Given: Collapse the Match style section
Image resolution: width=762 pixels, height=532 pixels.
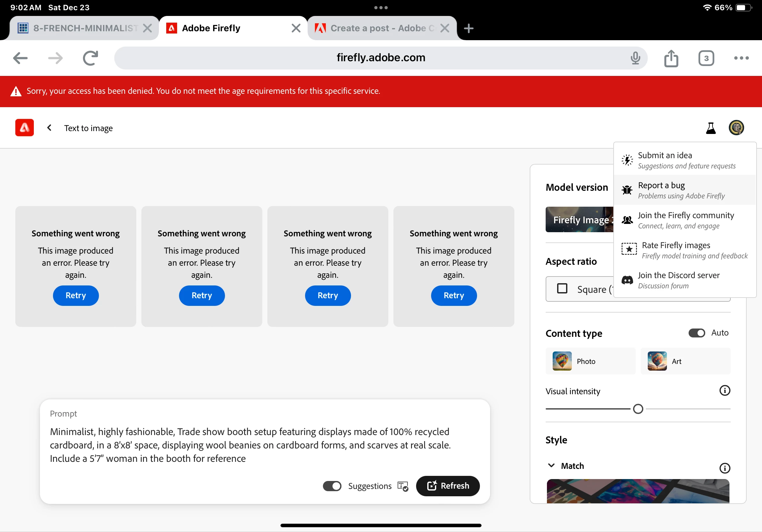Looking at the screenshot, I should click(x=551, y=466).
